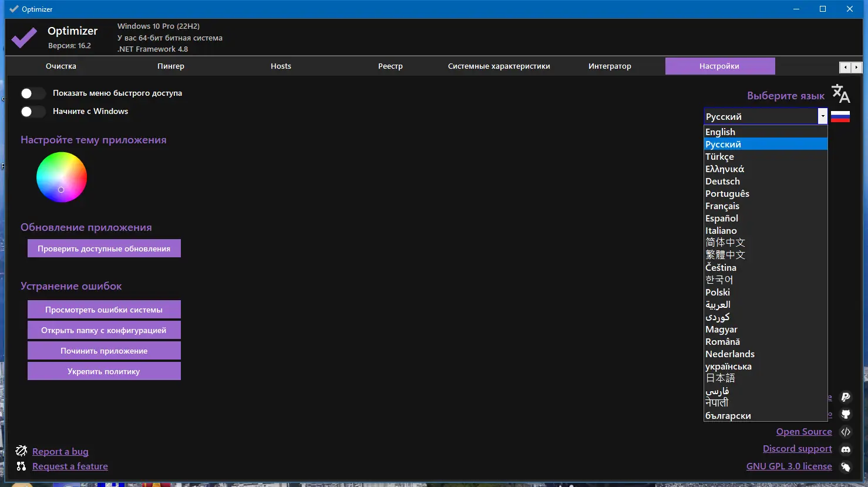
Task: Select 繁體中文 in the language list
Action: pos(766,255)
